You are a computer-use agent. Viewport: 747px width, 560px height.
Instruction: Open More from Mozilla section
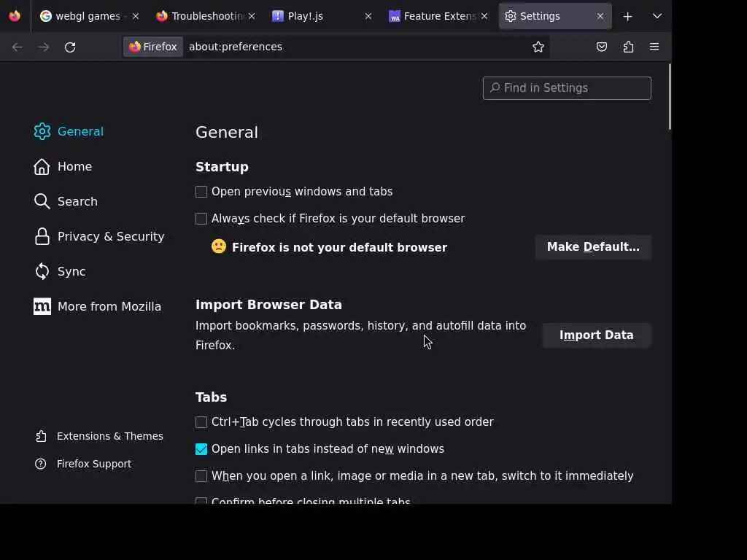point(109,306)
